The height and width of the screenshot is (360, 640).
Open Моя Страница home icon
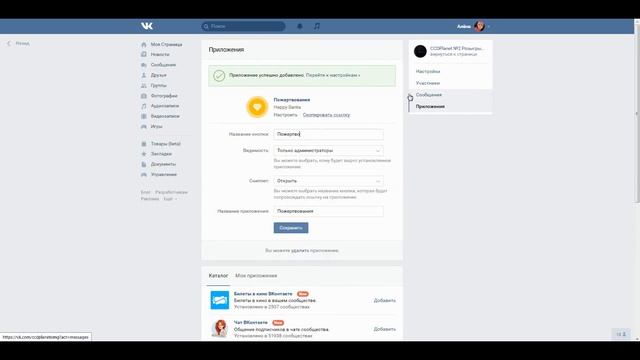point(144,44)
